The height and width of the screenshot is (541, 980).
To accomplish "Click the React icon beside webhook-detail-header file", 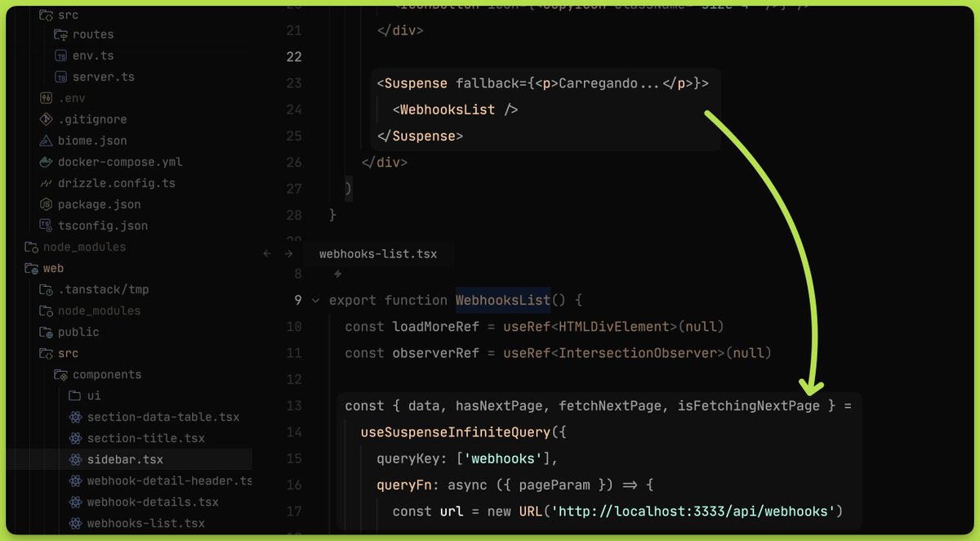I will pyautogui.click(x=76, y=481).
